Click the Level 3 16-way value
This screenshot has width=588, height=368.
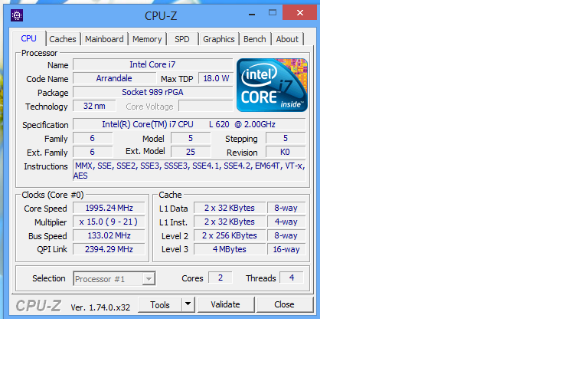pyautogui.click(x=286, y=249)
